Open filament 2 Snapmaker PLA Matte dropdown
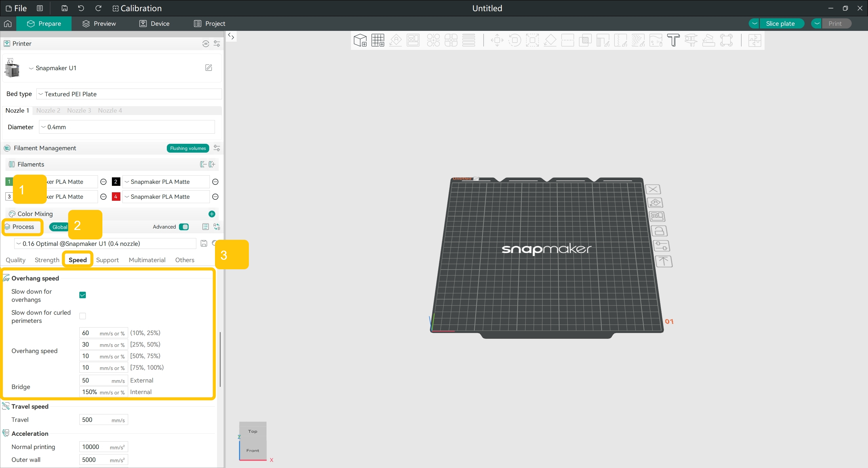The height and width of the screenshot is (468, 868). coord(166,182)
